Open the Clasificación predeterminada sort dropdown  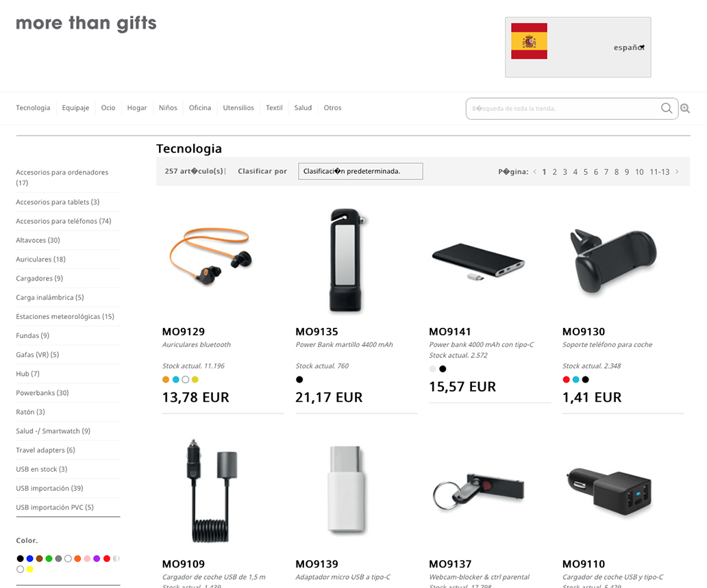click(361, 171)
